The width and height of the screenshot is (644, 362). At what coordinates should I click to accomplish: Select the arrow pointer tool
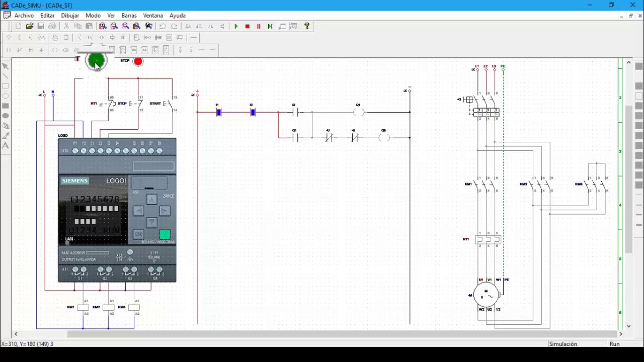[x=6, y=66]
